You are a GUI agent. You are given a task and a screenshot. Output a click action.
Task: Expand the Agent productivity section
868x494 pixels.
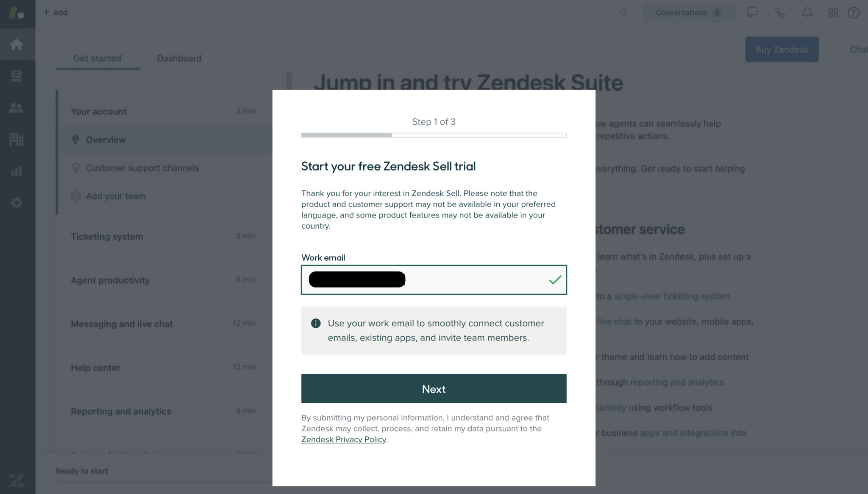pos(110,280)
